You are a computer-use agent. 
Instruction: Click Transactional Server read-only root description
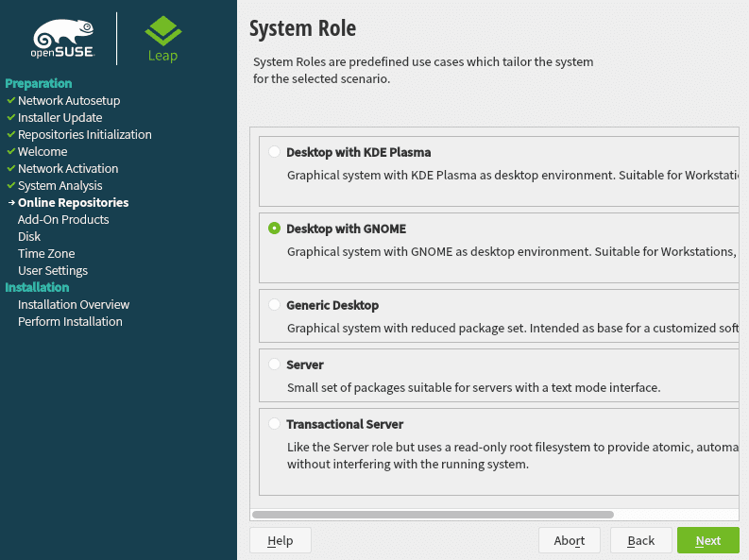(513, 455)
